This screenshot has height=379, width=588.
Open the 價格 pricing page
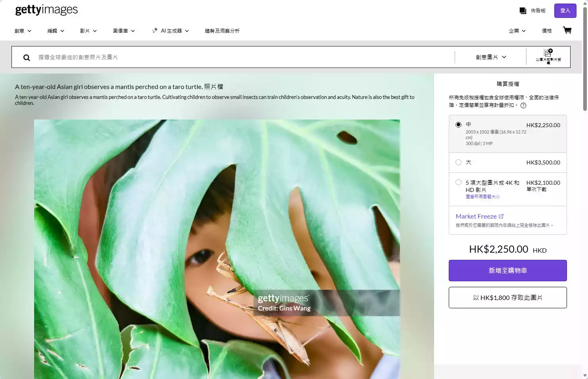coord(547,31)
